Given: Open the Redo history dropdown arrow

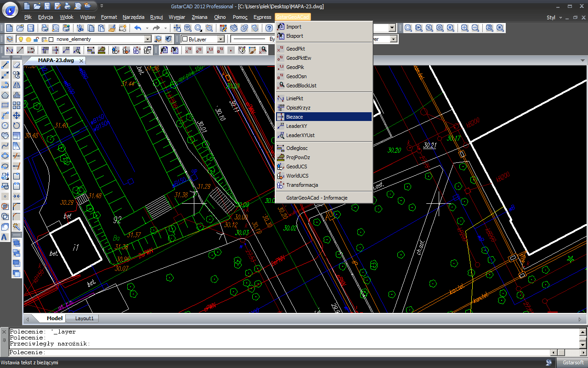Looking at the screenshot, I should pyautogui.click(x=166, y=28).
